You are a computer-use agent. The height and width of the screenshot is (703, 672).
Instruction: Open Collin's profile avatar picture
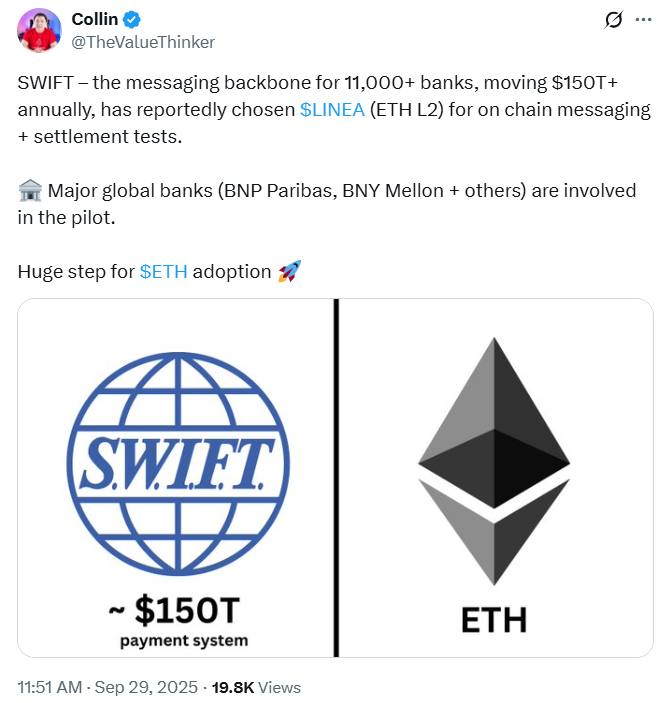39,30
